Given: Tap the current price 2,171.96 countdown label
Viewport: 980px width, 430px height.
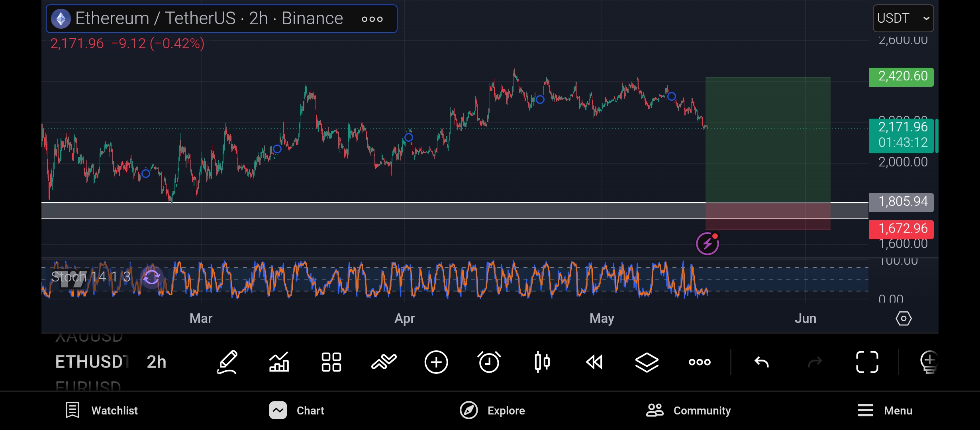Looking at the screenshot, I should pyautogui.click(x=901, y=135).
